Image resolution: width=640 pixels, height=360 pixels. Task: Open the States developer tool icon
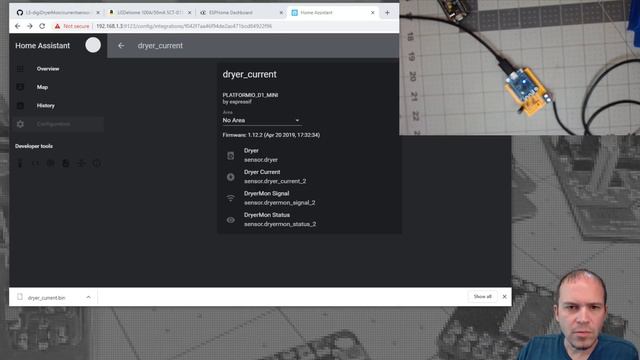[35, 163]
